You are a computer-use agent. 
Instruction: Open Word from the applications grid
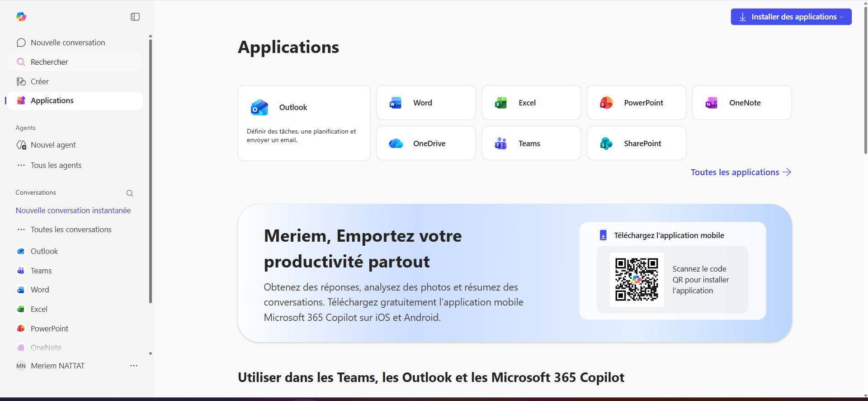425,103
